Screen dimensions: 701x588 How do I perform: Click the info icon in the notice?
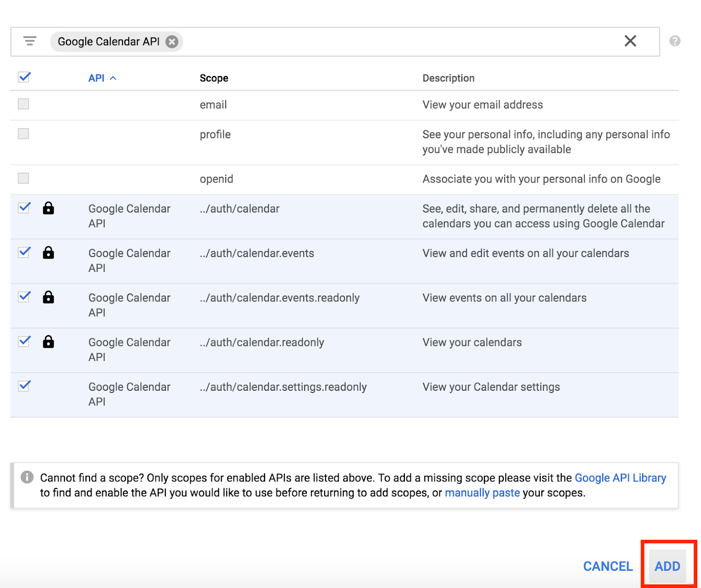[x=27, y=477]
